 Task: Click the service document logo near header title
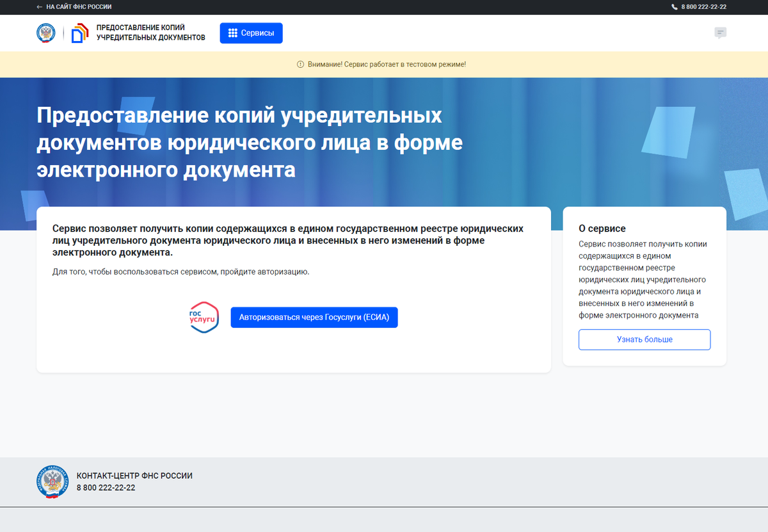tap(79, 33)
